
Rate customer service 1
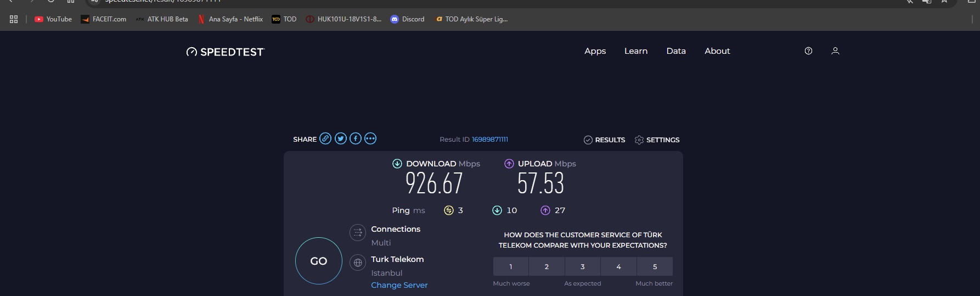(511, 266)
